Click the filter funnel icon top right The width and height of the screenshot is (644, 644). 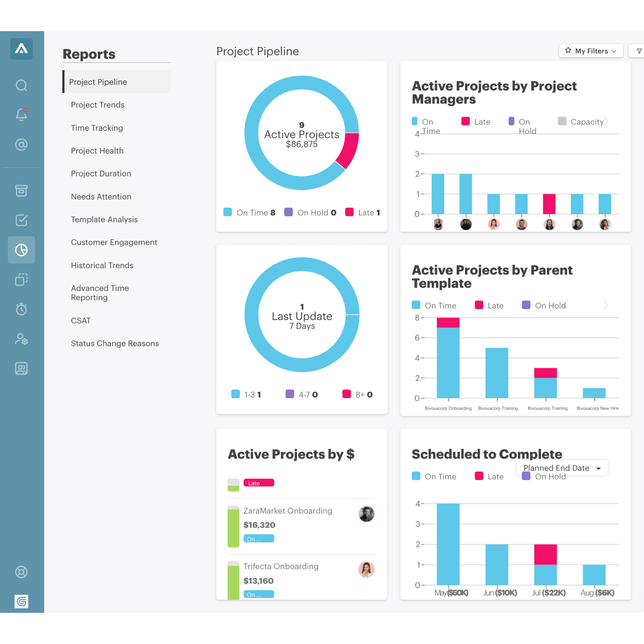[x=639, y=51]
